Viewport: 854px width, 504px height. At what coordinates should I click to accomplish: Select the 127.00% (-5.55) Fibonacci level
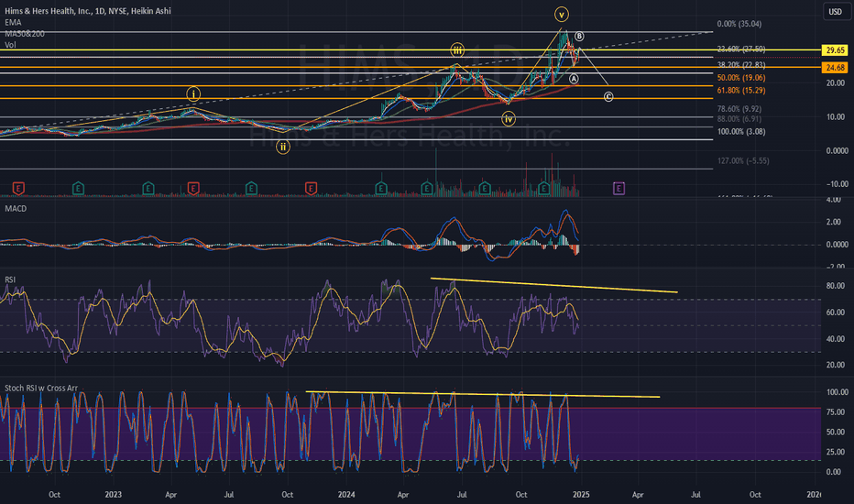pyautogui.click(x=743, y=160)
